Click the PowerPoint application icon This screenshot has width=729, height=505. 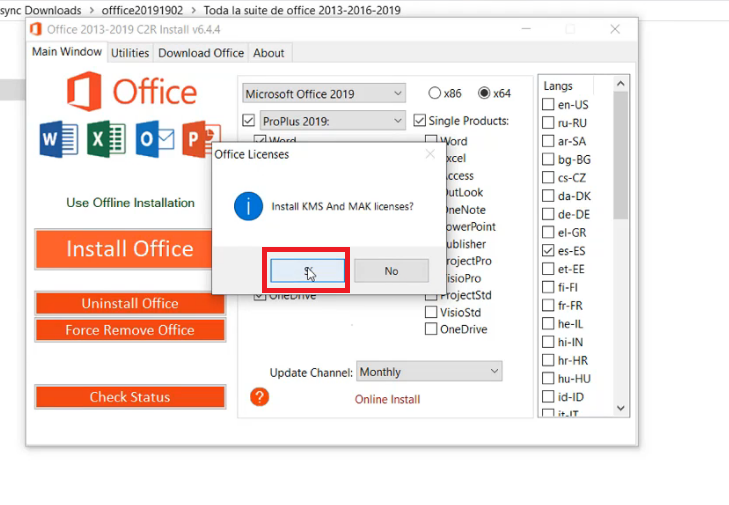(199, 139)
